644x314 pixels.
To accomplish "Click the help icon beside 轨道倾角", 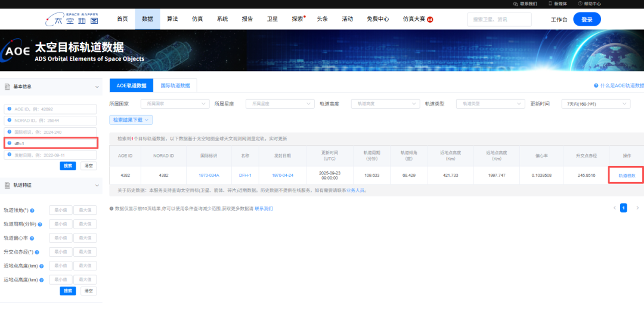I will click(x=32, y=211).
